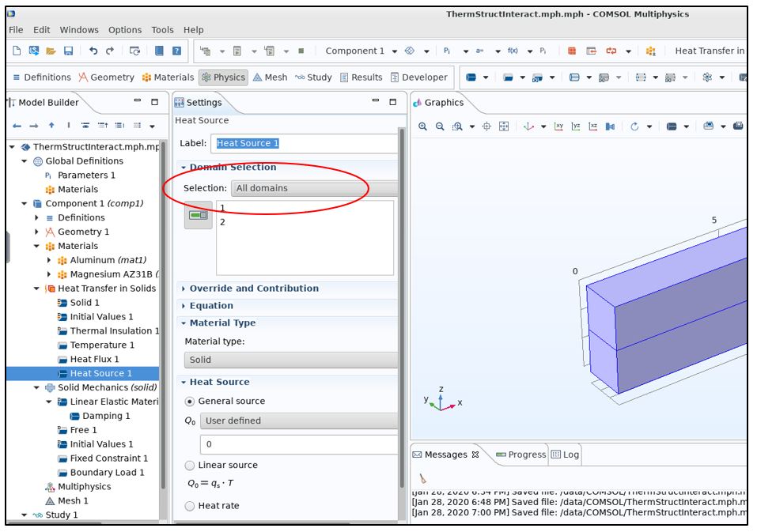Move node up with the up arrow

(x=51, y=126)
